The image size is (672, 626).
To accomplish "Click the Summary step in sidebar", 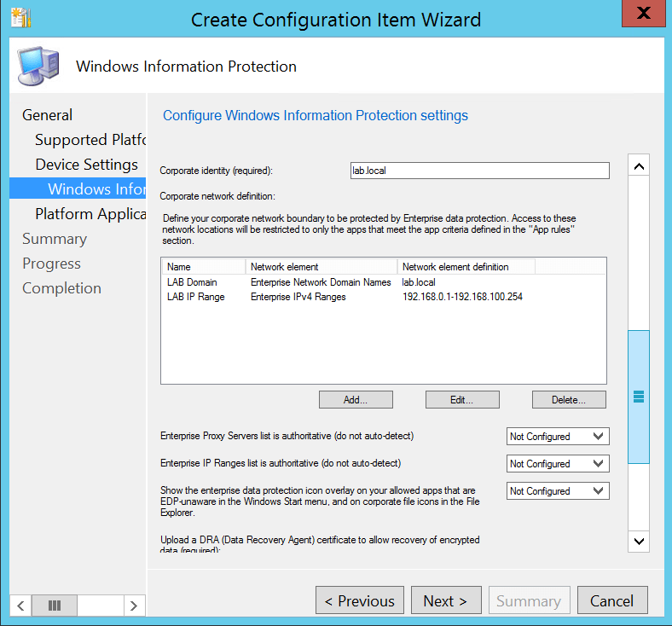I will (x=55, y=239).
